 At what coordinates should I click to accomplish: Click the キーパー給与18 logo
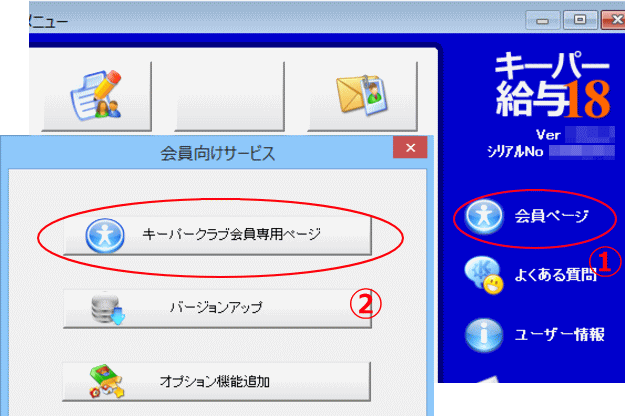552,85
